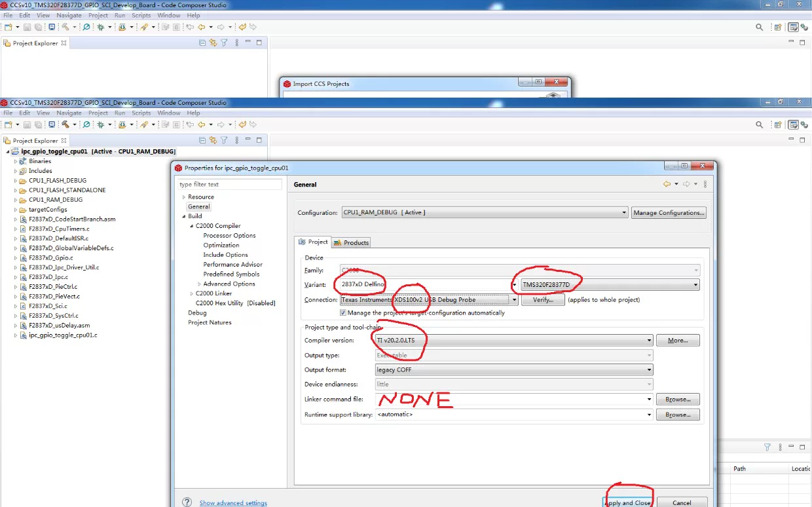Open the Runtime support library dropdown
This screenshot has width=812, height=507.
pos(514,415)
